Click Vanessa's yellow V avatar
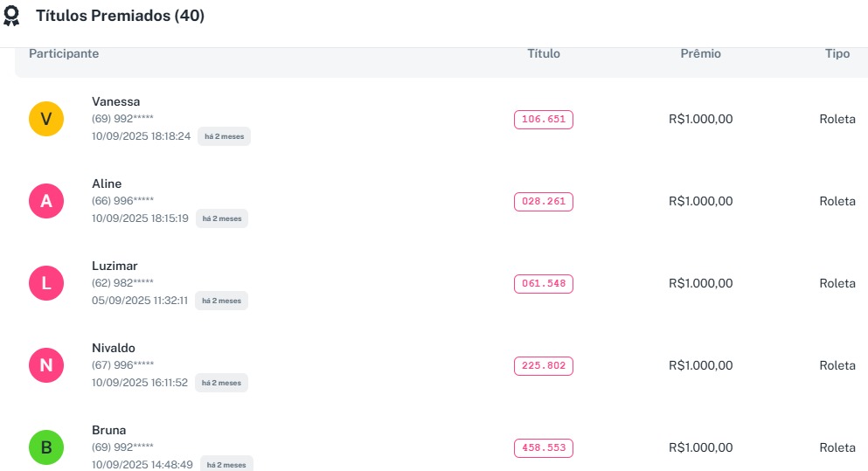The image size is (868, 471). [x=46, y=119]
